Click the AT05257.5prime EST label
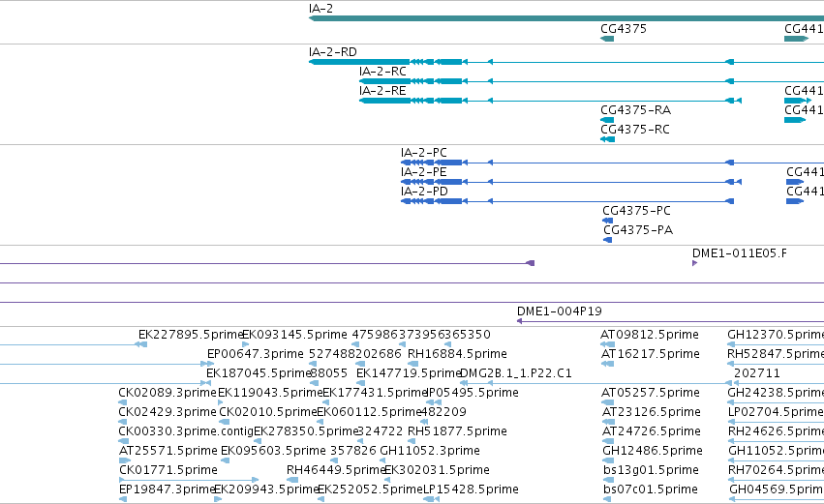 coord(651,393)
